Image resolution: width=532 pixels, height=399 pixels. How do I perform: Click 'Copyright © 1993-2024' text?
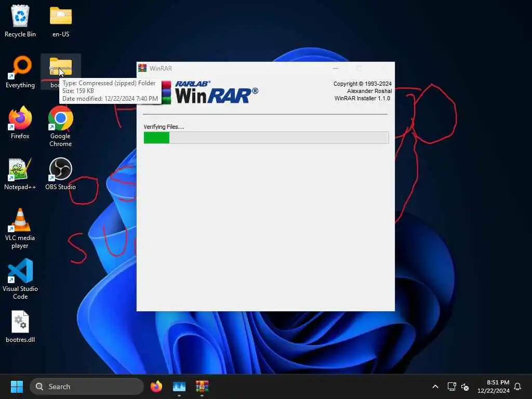click(362, 84)
